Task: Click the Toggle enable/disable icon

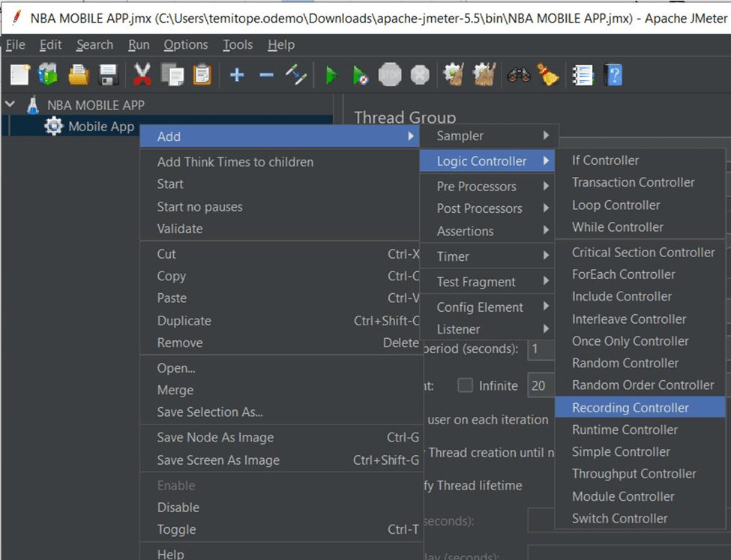Action: pos(296,75)
